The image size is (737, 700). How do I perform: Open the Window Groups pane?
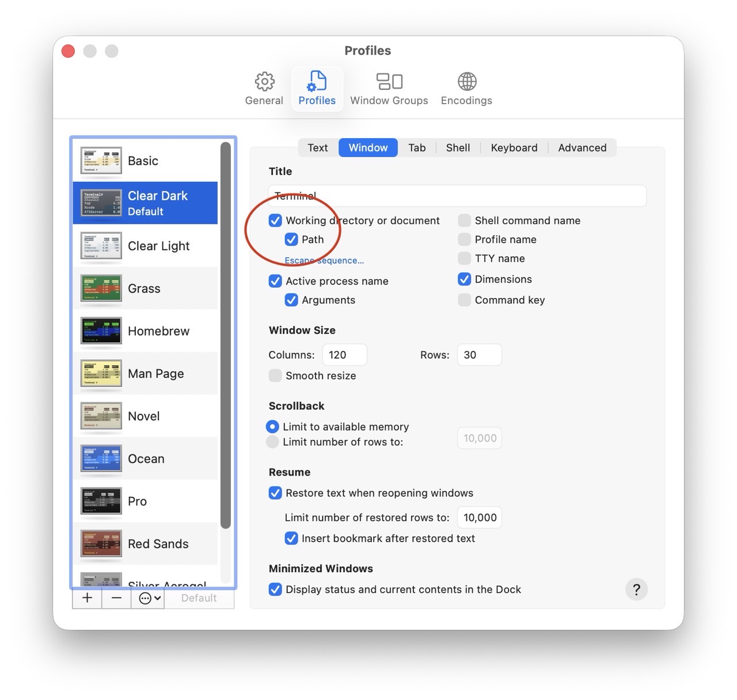click(x=389, y=89)
